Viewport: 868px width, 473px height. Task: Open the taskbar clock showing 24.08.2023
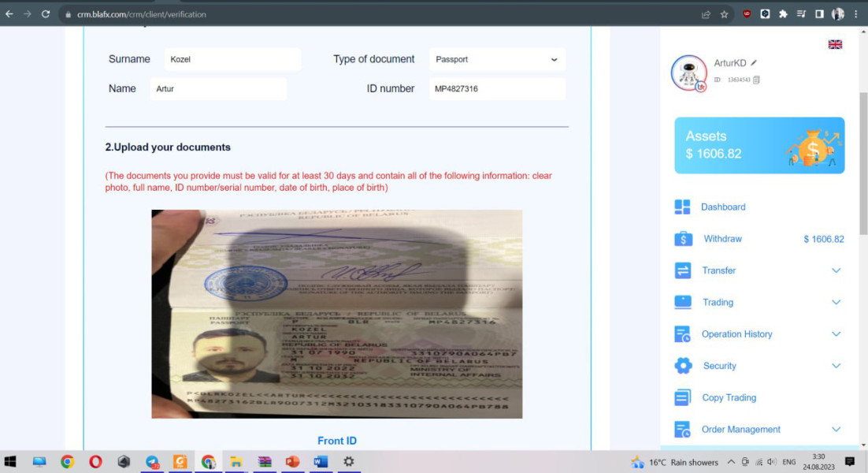(x=818, y=462)
